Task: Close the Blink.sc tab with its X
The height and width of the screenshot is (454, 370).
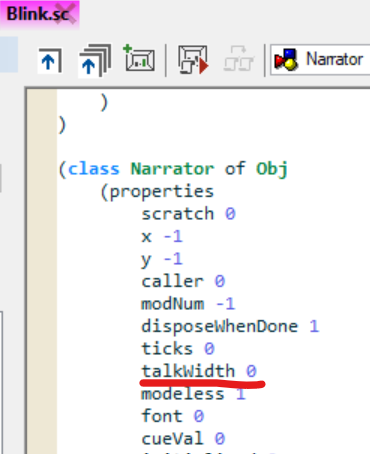Action: [x=65, y=14]
